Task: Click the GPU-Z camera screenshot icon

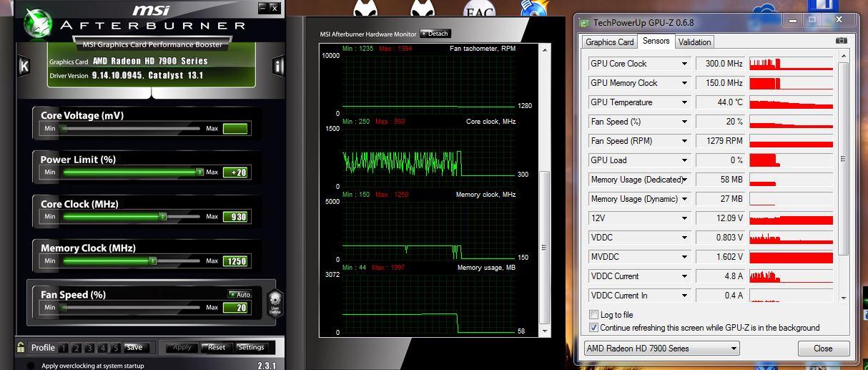Action: (842, 42)
